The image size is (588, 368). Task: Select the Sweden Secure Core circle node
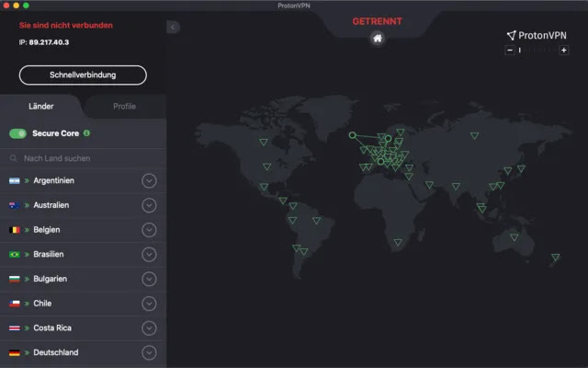(x=388, y=139)
